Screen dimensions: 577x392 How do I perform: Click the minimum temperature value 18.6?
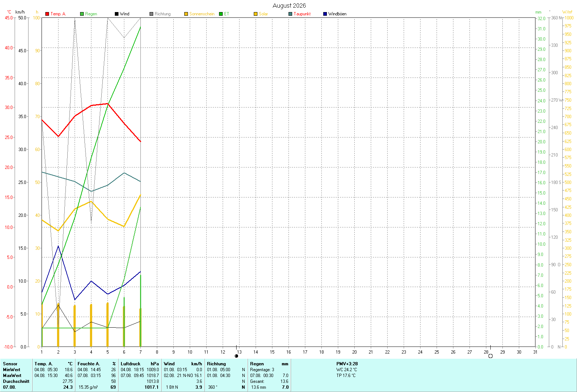(69, 370)
